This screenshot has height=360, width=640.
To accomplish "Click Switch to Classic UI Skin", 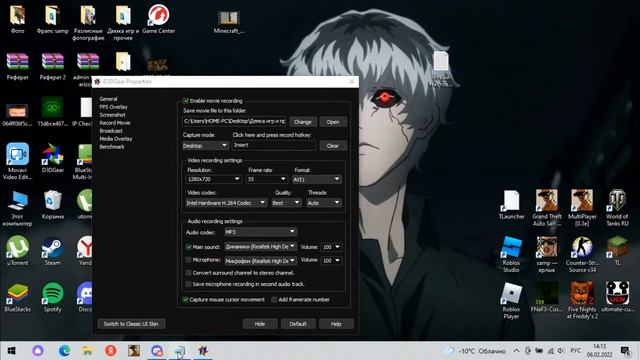I will coord(131,324).
